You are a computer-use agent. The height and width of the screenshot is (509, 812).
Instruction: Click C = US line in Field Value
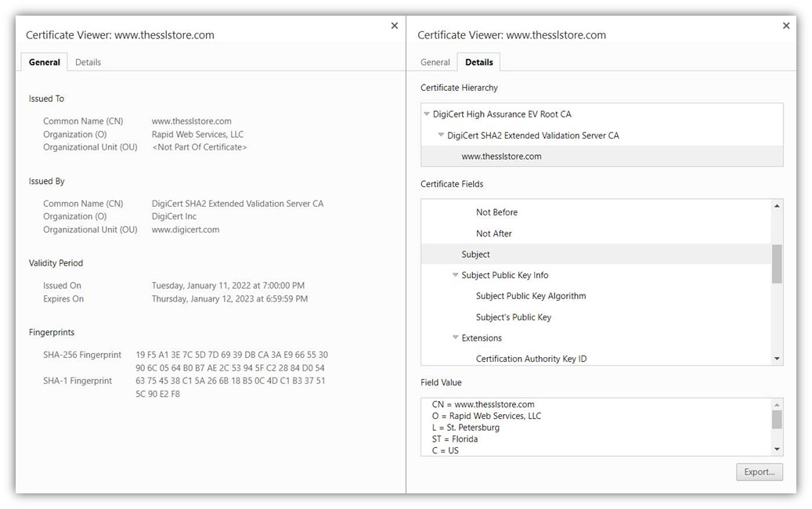click(446, 450)
